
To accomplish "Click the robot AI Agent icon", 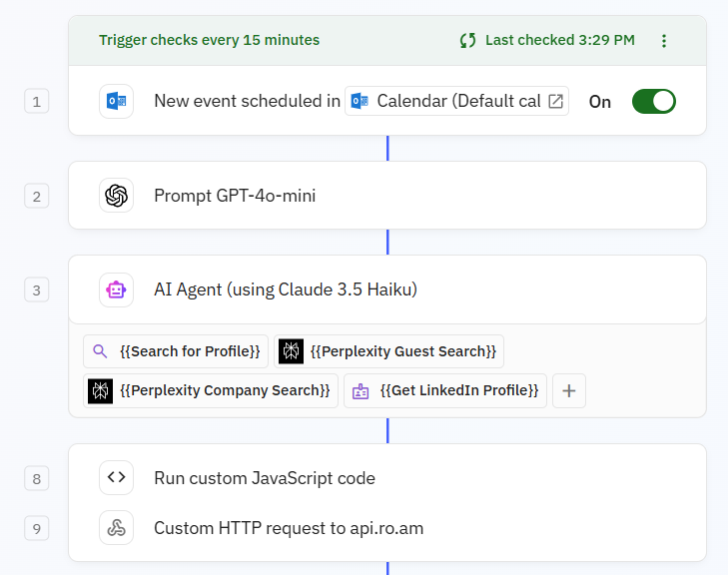I will pyautogui.click(x=116, y=290).
